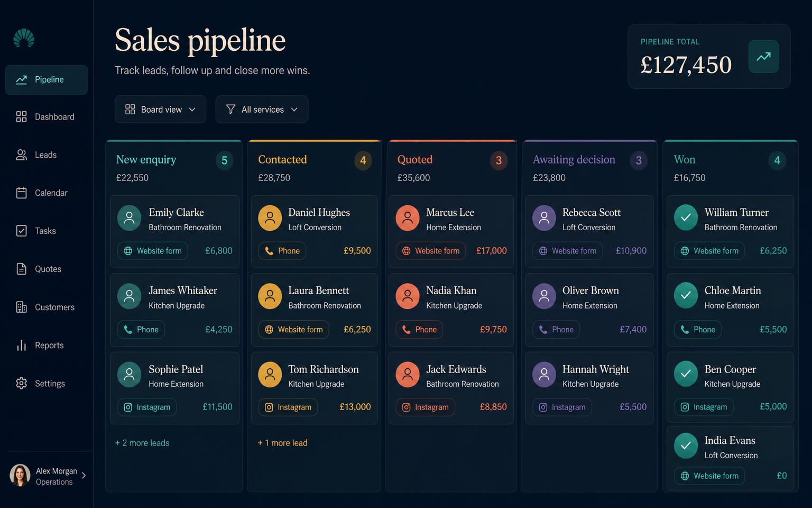This screenshot has width=812, height=508.
Task: Click globe icon on Rebecca Scott card
Action: pyautogui.click(x=543, y=251)
